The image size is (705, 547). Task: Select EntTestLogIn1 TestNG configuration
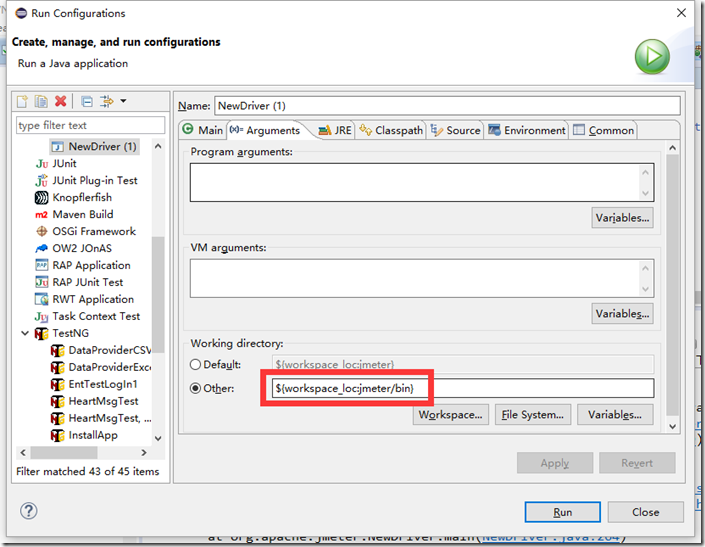pos(103,384)
